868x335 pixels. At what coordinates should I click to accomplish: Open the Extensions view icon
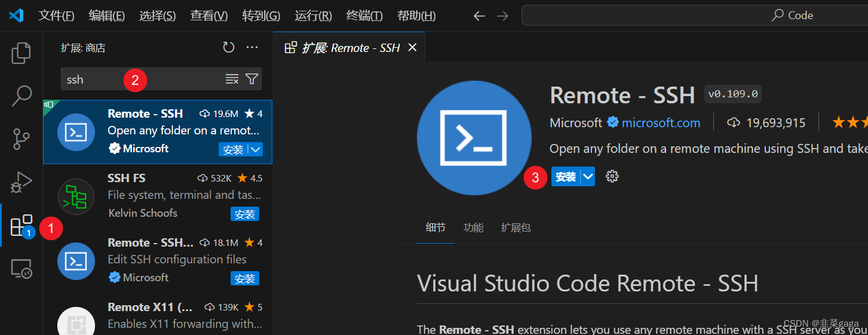coord(22,225)
